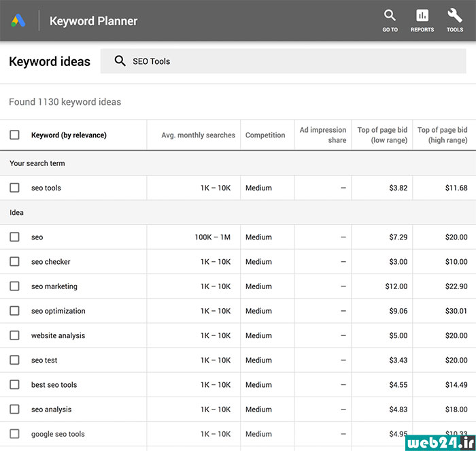Viewport: 476px width, 451px height.
Task: Click the $4.83 low bid value
Action: click(x=398, y=409)
